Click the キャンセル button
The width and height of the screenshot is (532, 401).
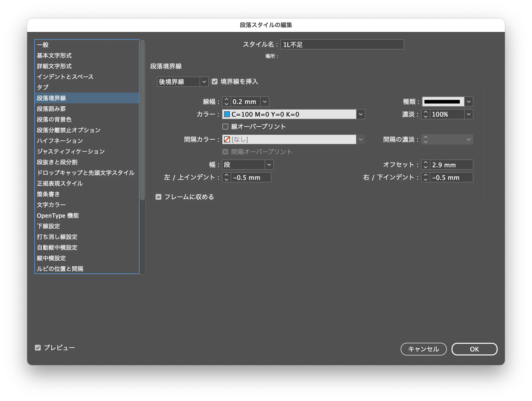point(423,349)
